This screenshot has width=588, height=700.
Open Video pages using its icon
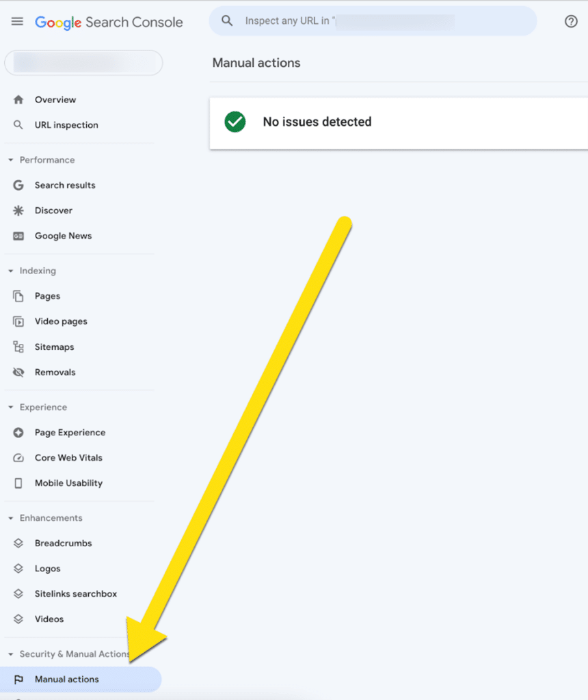coord(19,321)
